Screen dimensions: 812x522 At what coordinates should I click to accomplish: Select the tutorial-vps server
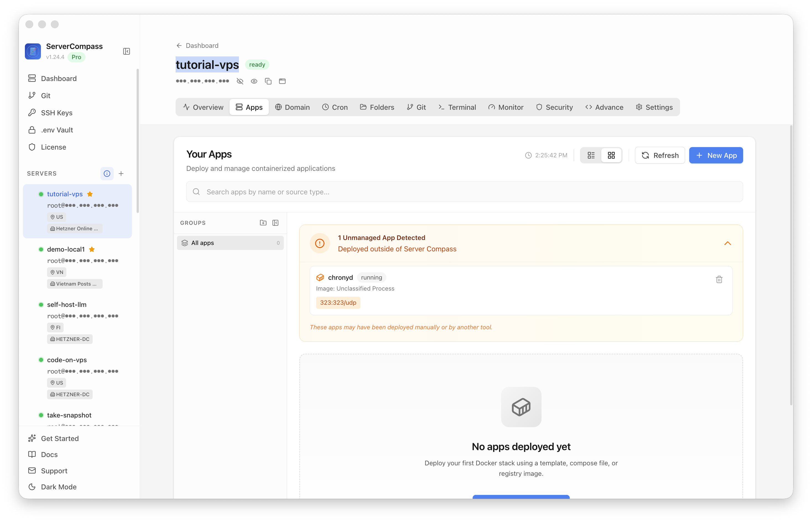77,211
